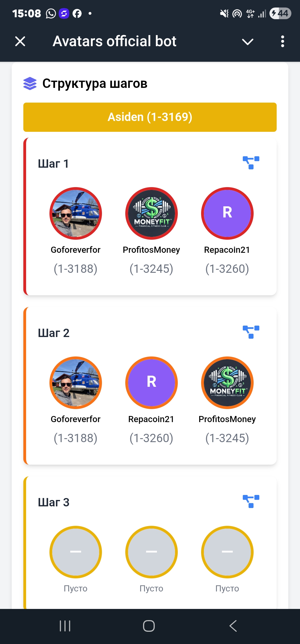Open ProfitosMoney MoneyFit avatar in Шаг 2
This screenshot has width=300, height=644.
tap(227, 383)
